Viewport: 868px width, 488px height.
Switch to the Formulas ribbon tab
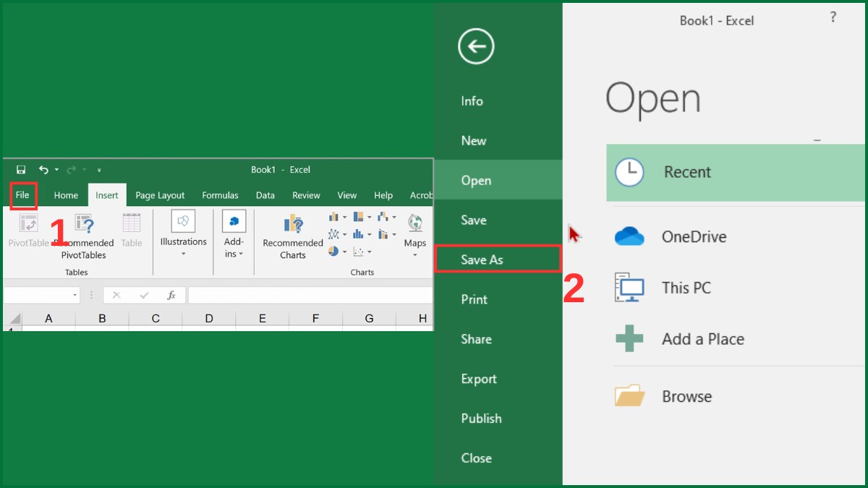point(220,194)
